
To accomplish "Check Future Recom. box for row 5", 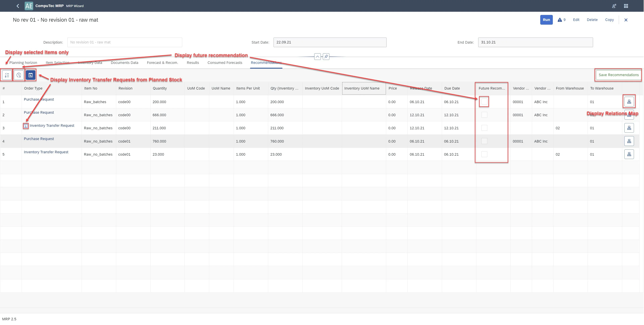I will click(x=484, y=154).
